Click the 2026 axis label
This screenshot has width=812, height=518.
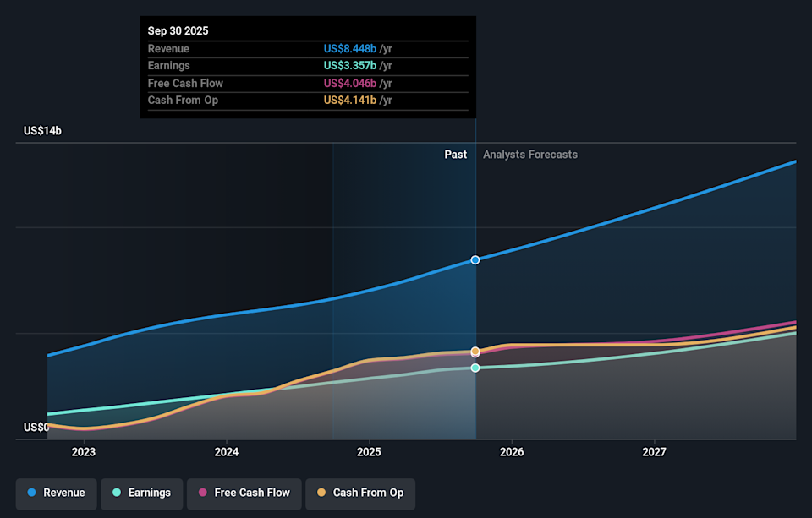(x=512, y=452)
